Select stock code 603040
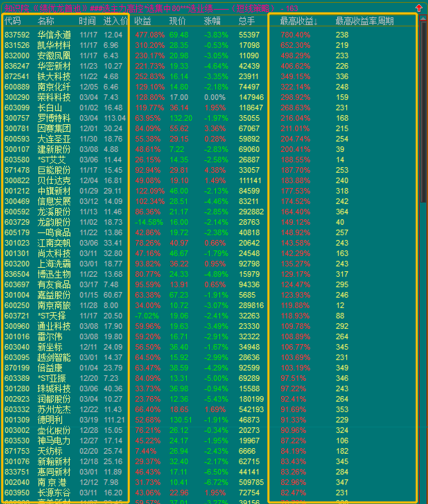The image size is (428, 504). 17,347
